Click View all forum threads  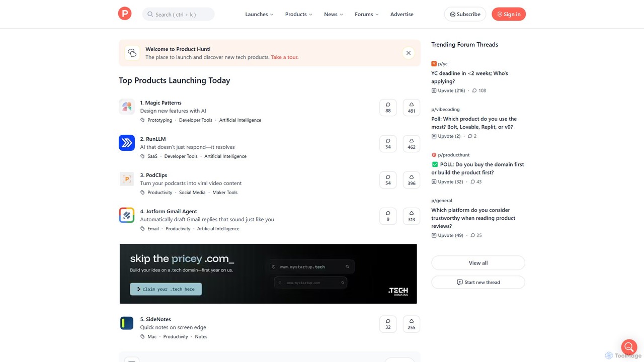coord(478,263)
